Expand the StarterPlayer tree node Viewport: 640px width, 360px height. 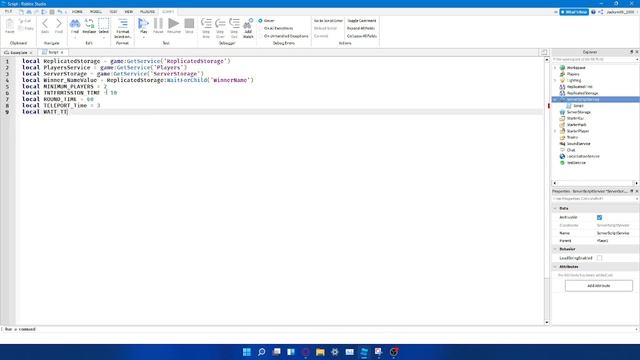pos(555,131)
